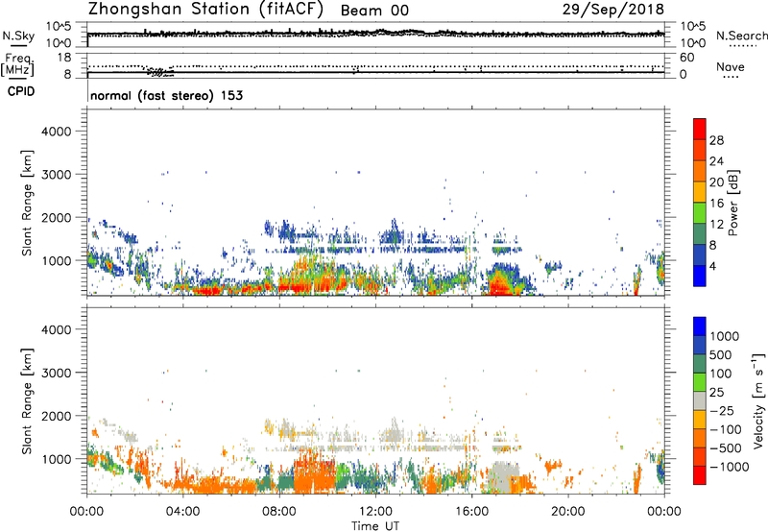The width and height of the screenshot is (768, 532).
Task: Click the frequency trace disturbance near 03:00
Action: coord(159,72)
